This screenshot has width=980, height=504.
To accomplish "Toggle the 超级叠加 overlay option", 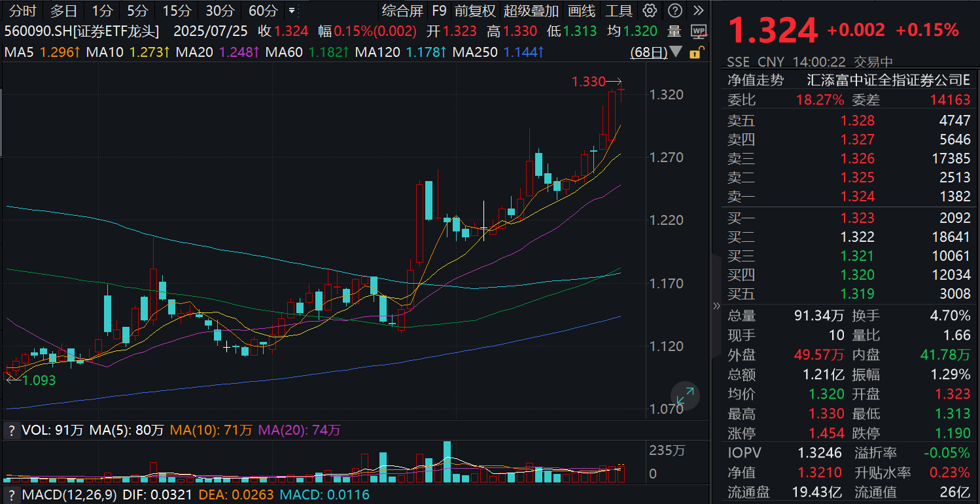I will point(531,10).
